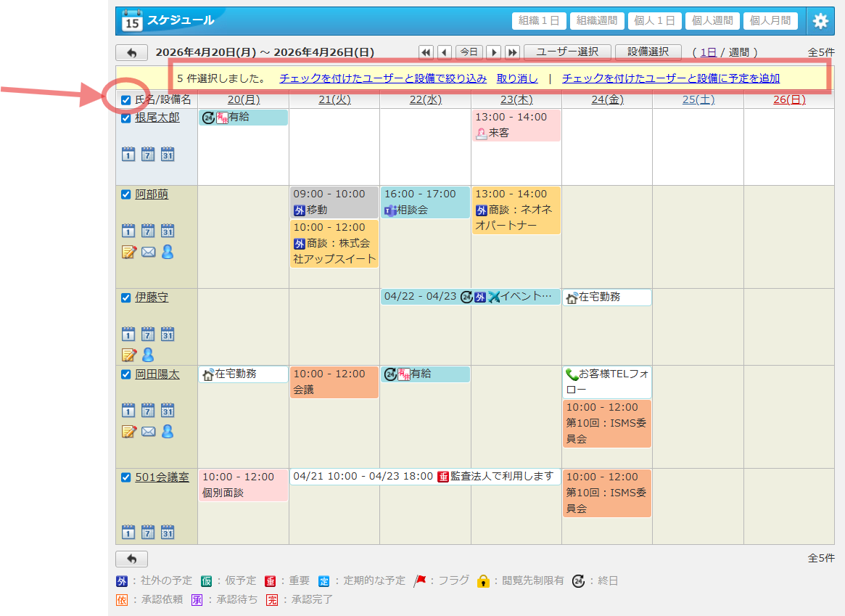The width and height of the screenshot is (845, 616).
Task: Open 501会議室's monthly calendar icon
Action: pyautogui.click(x=167, y=531)
